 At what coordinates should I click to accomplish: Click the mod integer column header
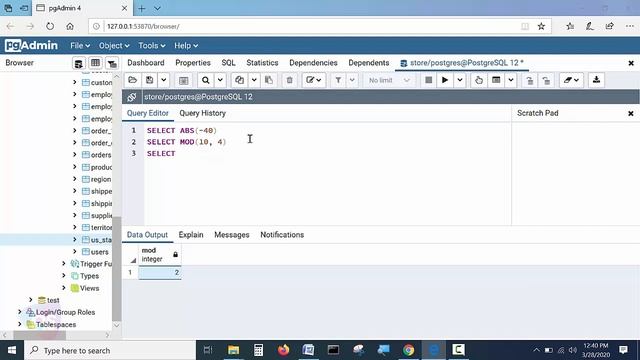(159, 255)
